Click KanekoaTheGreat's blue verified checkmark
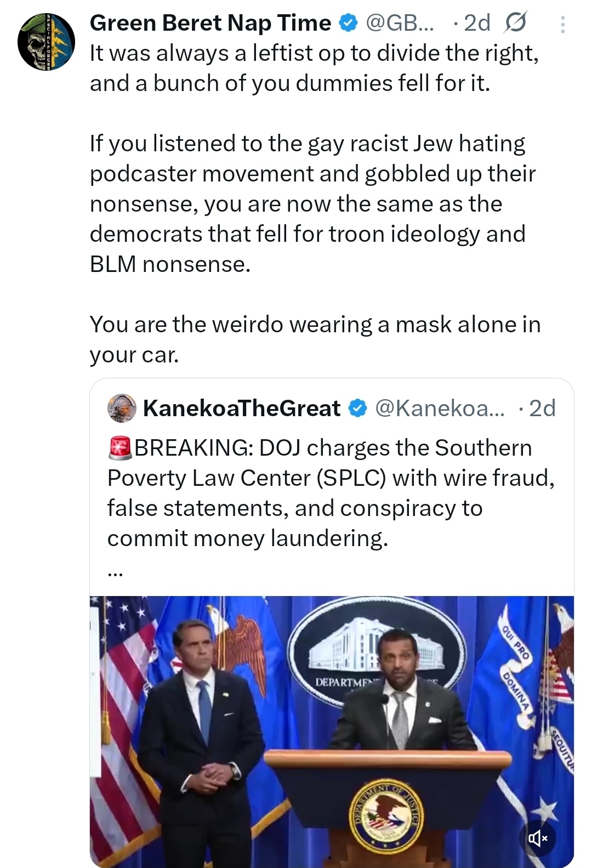 358,409
